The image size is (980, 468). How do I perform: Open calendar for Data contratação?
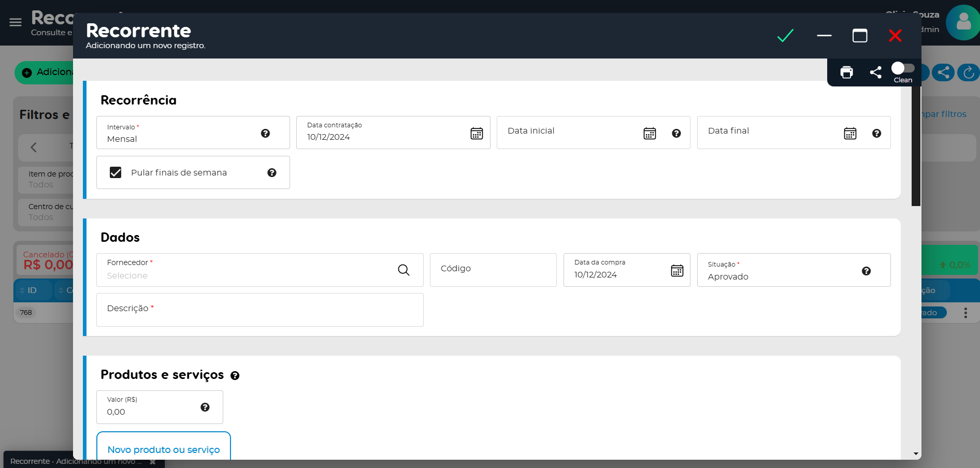click(x=477, y=134)
